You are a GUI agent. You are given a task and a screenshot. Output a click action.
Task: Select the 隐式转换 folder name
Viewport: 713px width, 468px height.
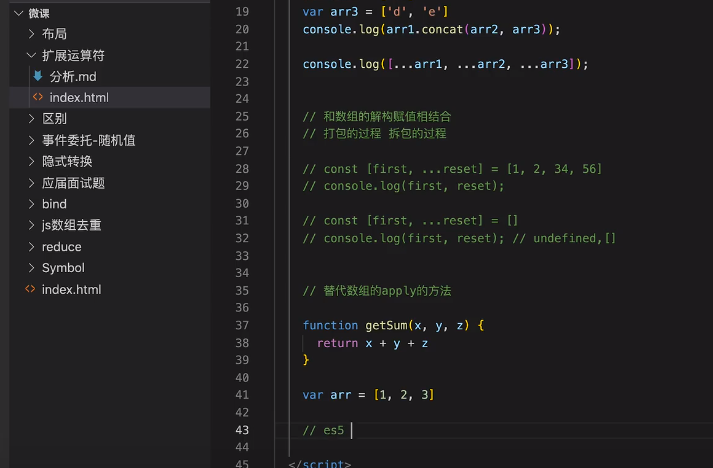pos(67,161)
